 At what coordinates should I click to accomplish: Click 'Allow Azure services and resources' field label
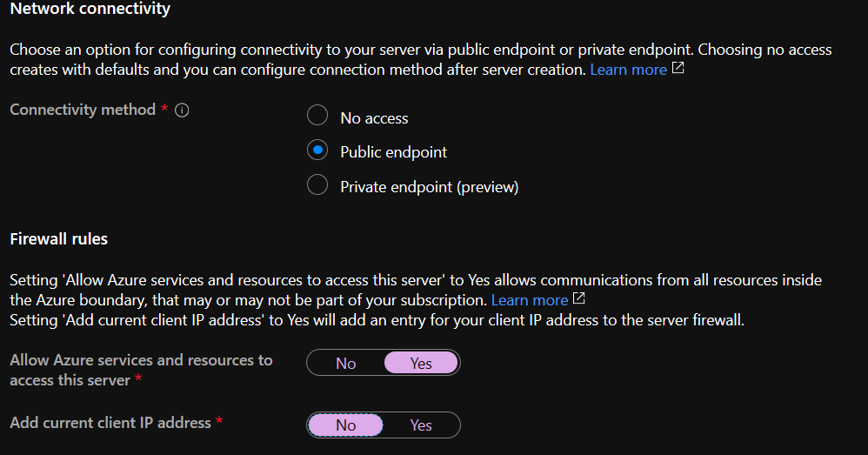click(141, 370)
